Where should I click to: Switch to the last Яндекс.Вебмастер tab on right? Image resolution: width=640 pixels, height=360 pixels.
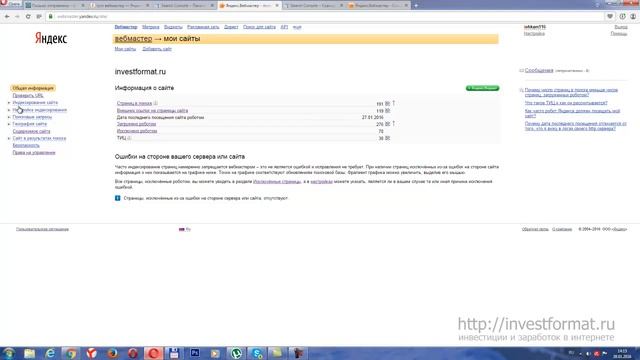(378, 5)
